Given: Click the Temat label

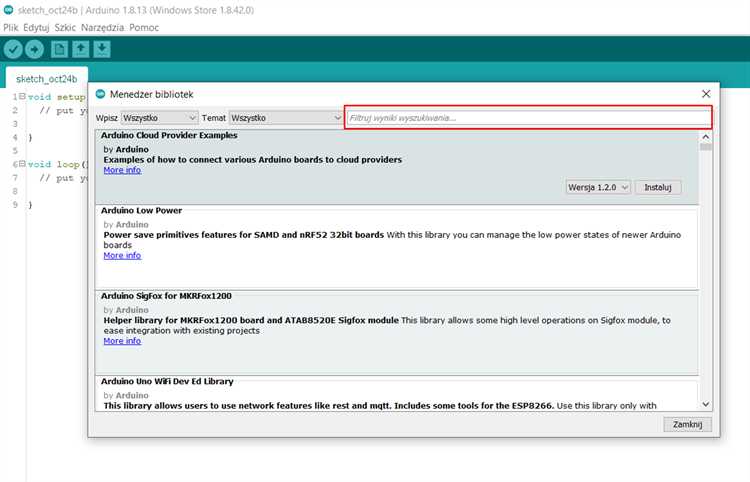Looking at the screenshot, I should (213, 118).
